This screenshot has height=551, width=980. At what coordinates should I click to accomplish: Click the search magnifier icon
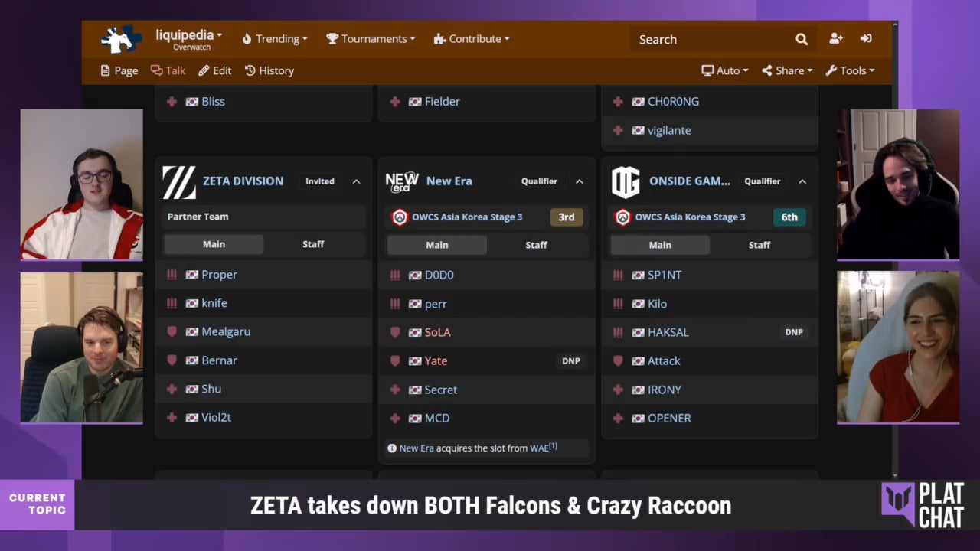[801, 39]
